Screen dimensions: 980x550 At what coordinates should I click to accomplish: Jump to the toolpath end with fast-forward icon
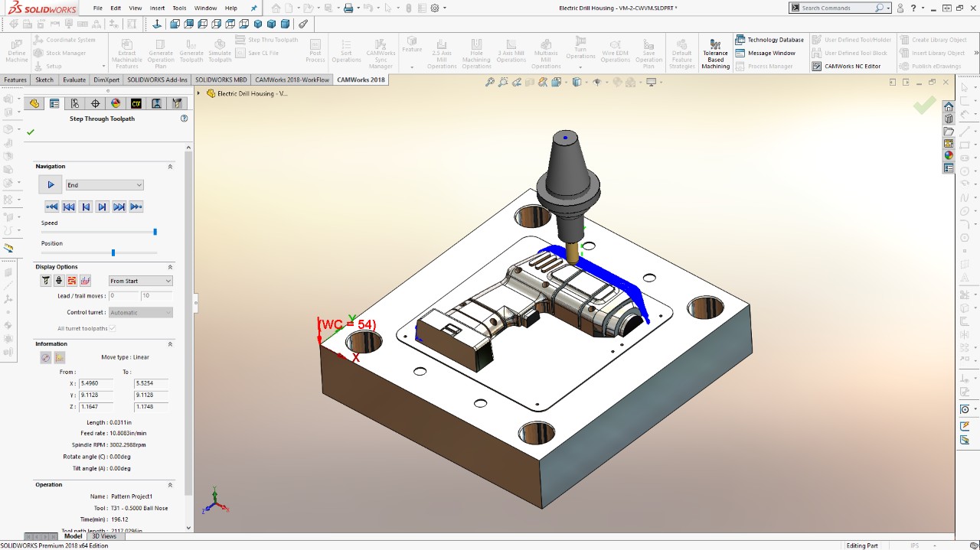(136, 207)
